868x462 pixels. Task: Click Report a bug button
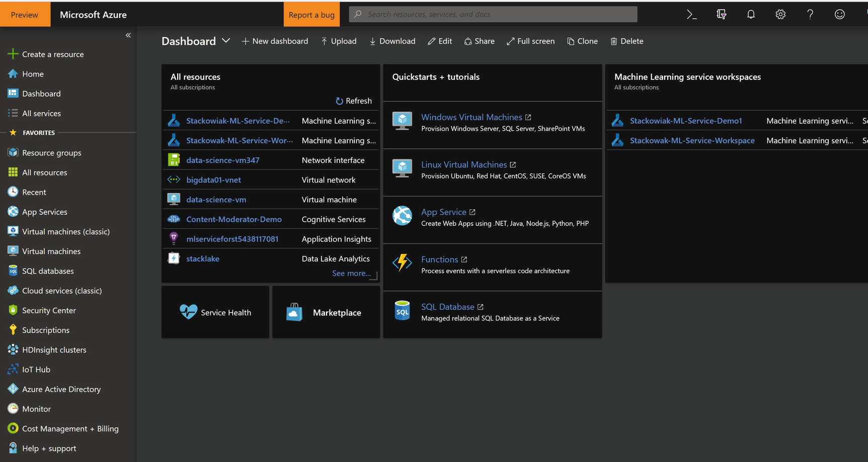tap(311, 15)
